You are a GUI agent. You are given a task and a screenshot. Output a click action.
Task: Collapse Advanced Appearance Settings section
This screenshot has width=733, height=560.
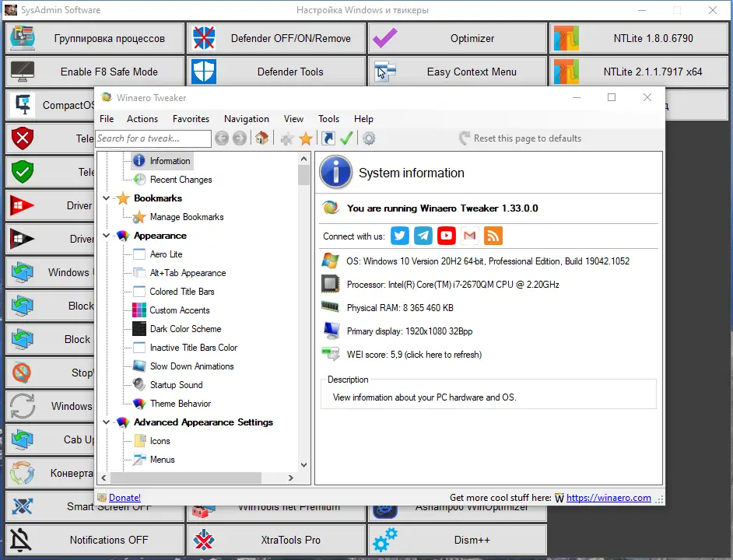(106, 422)
